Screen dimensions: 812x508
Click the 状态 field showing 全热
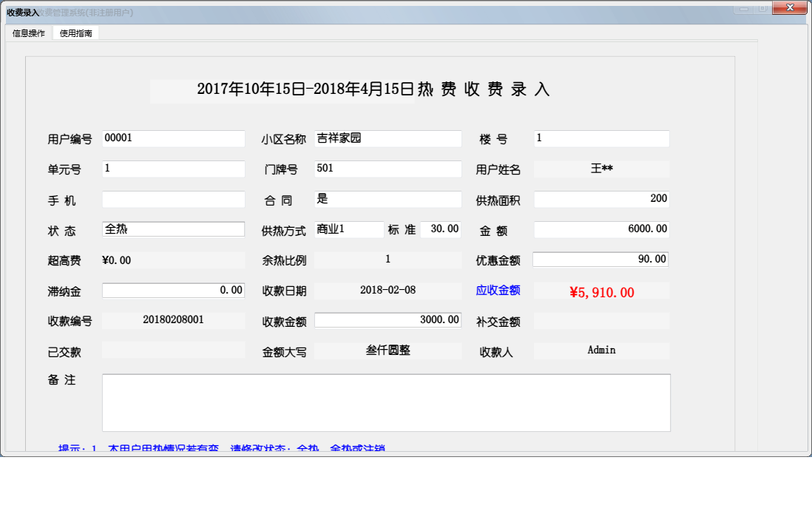173,228
